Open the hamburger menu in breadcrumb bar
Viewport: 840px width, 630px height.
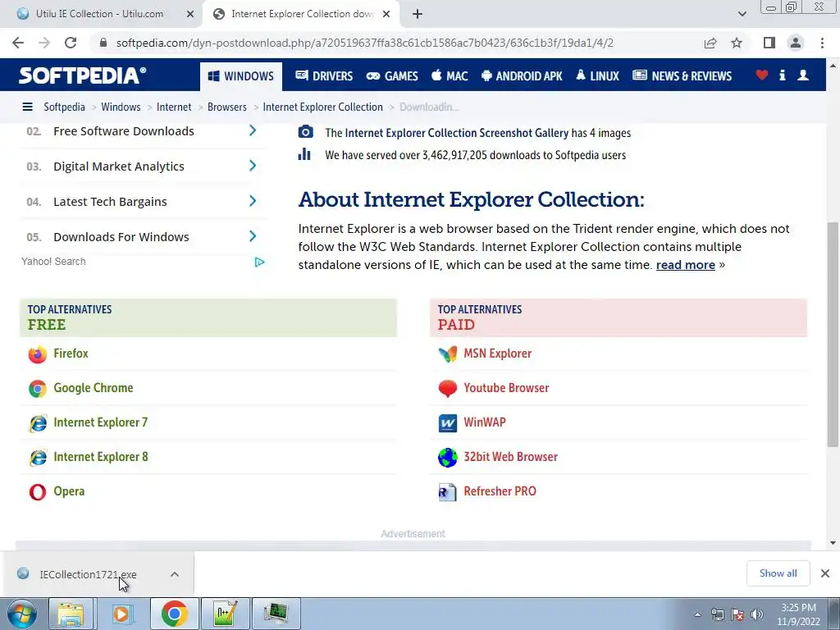27,107
